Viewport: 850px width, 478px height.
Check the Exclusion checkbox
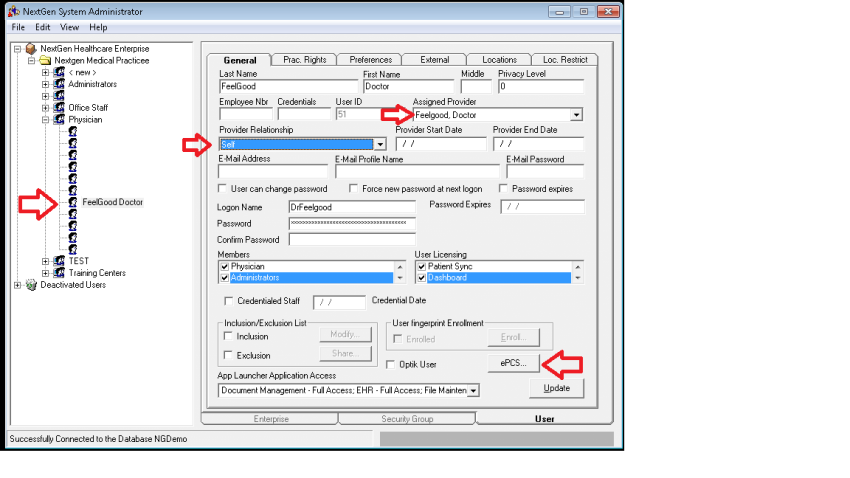(x=228, y=355)
